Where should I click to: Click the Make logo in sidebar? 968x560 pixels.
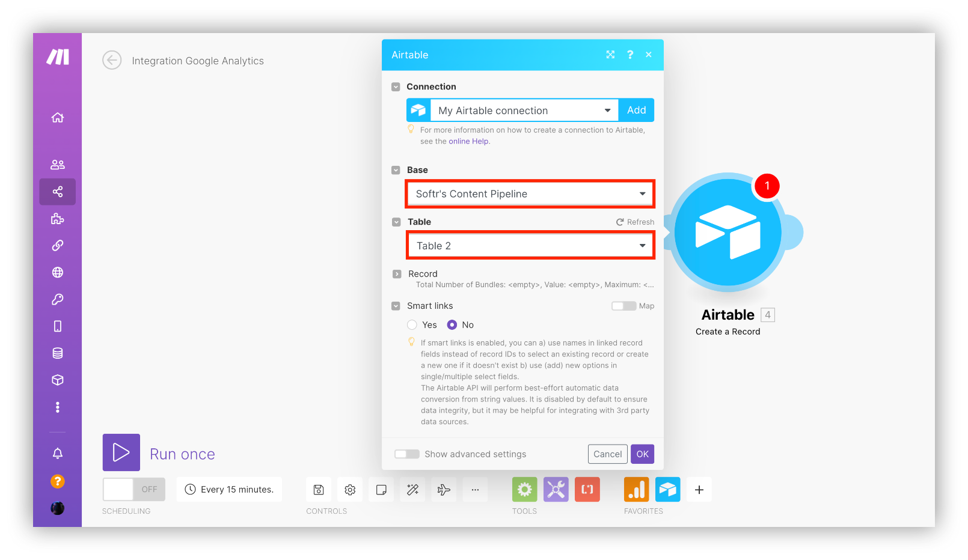58,57
